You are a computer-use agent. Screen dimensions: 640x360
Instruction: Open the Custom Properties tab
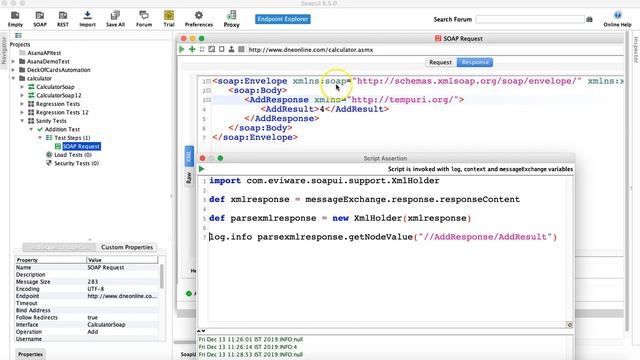point(127,247)
